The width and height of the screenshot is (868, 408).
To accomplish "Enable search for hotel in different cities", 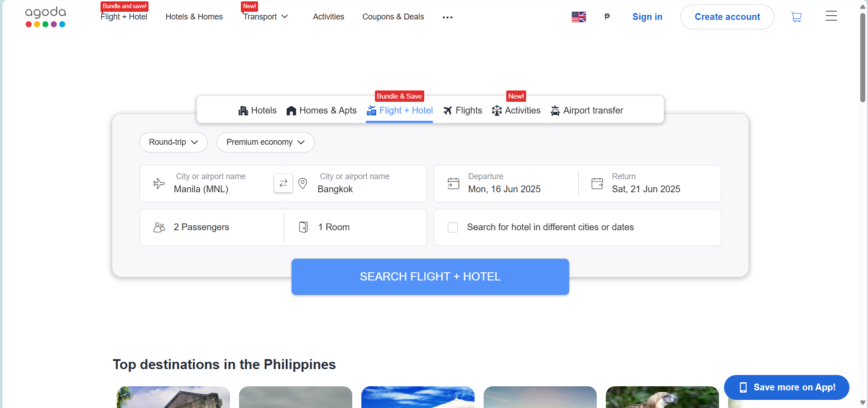I will 453,228.
